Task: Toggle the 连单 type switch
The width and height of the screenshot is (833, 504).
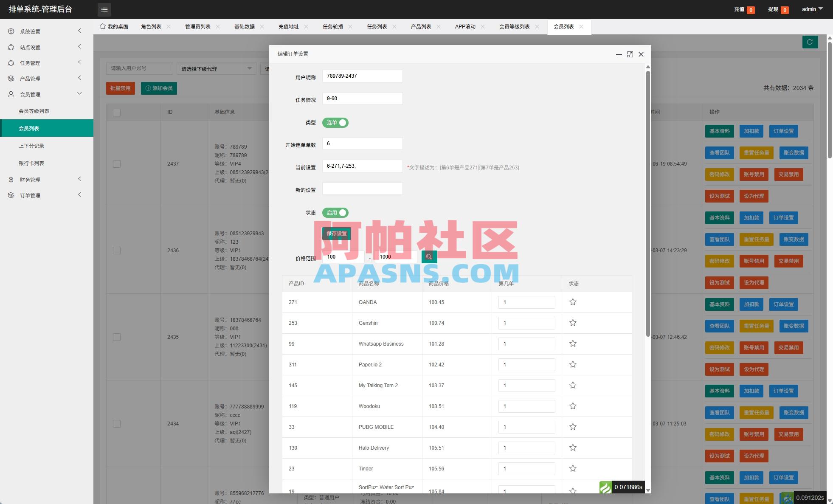Action: [335, 122]
